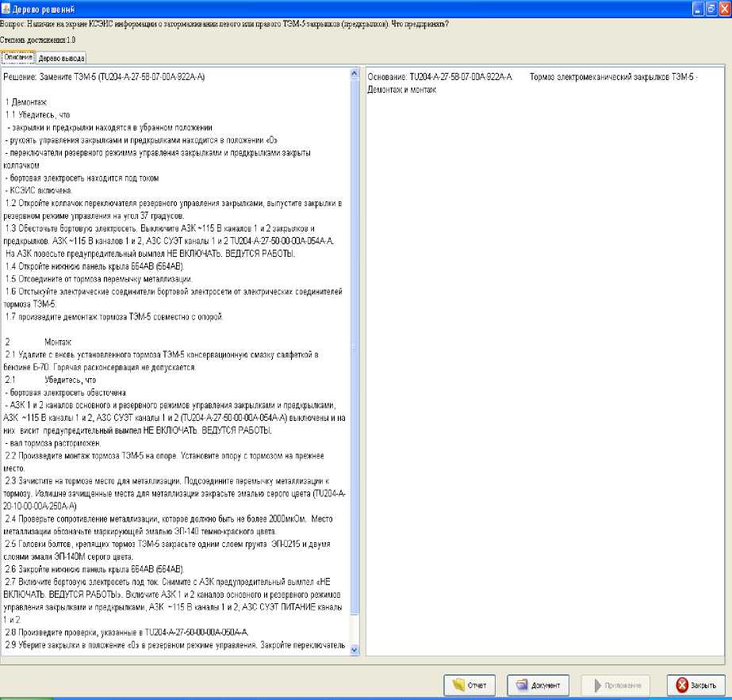Click step '1.4 Откройте нижнюю панель крыла'
732x700 pixels.
94,266
